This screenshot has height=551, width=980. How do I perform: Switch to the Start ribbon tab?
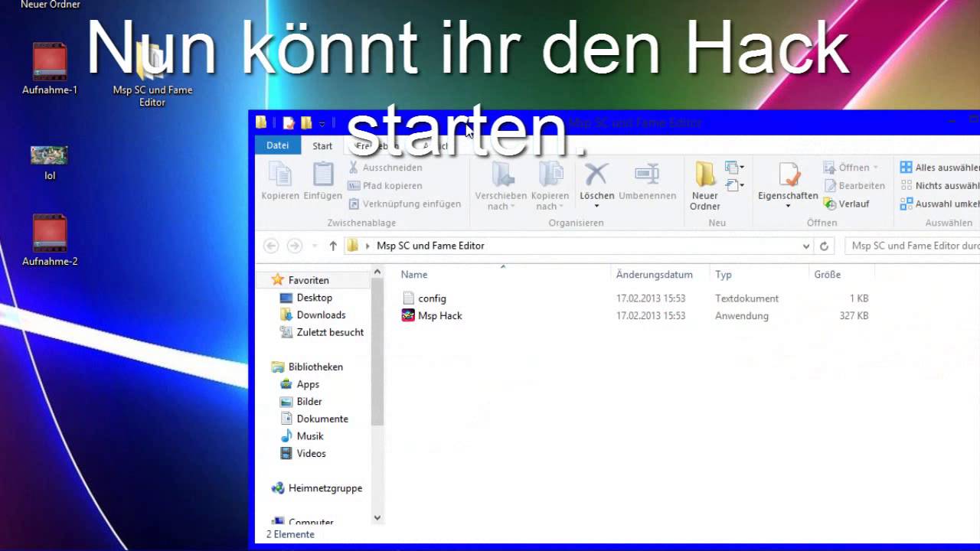pyautogui.click(x=322, y=146)
